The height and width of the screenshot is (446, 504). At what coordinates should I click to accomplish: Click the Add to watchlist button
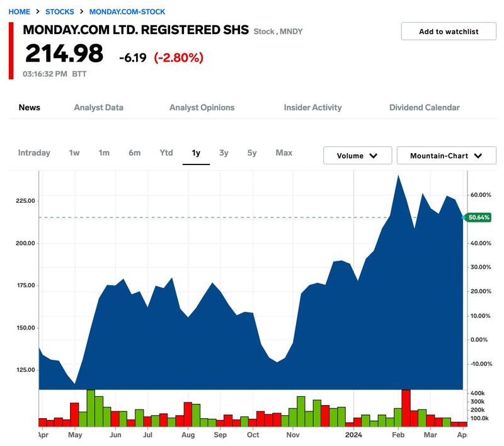449,31
